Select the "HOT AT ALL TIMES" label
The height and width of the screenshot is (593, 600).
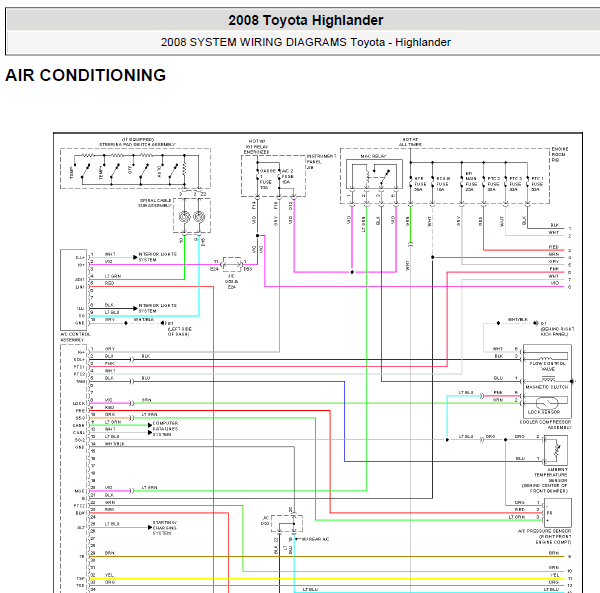click(x=410, y=142)
